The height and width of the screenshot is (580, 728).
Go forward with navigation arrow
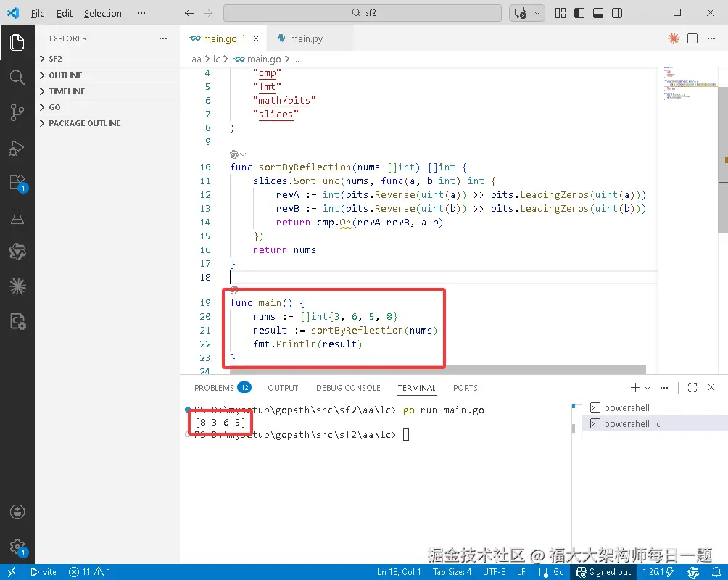208,13
